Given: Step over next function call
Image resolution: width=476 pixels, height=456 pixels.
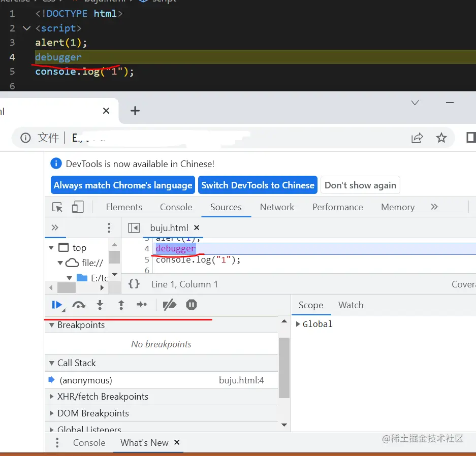Looking at the screenshot, I should (x=79, y=305).
